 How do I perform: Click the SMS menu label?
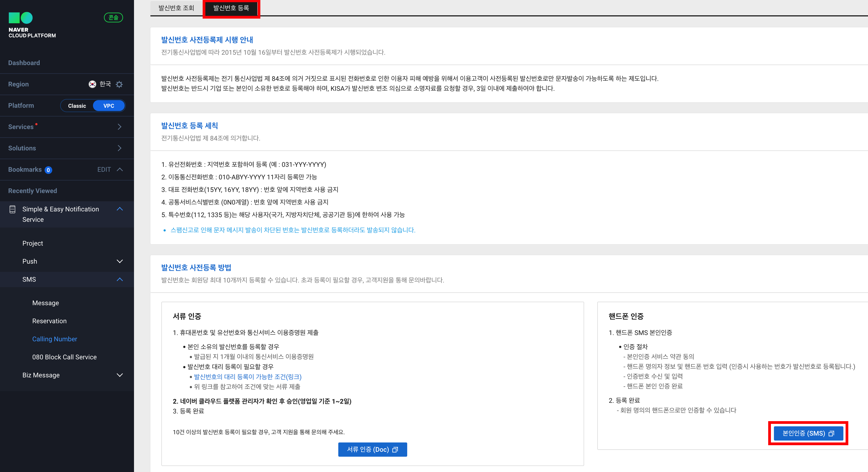coord(29,279)
